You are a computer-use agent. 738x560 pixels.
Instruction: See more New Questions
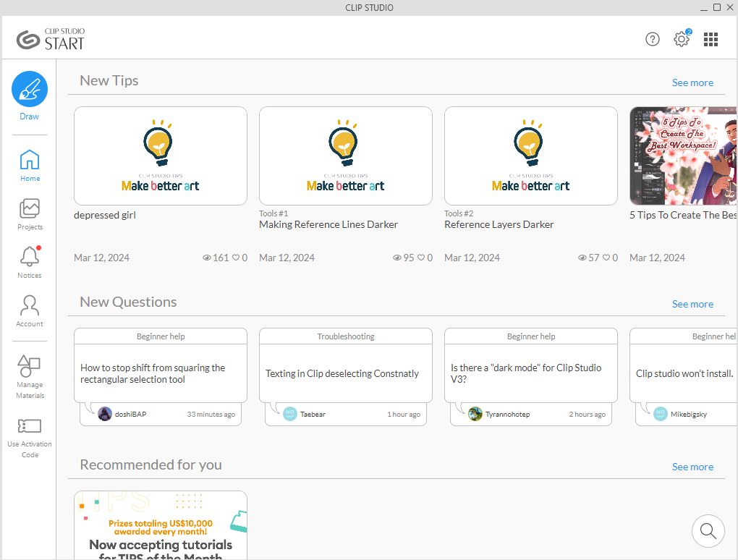pos(692,305)
